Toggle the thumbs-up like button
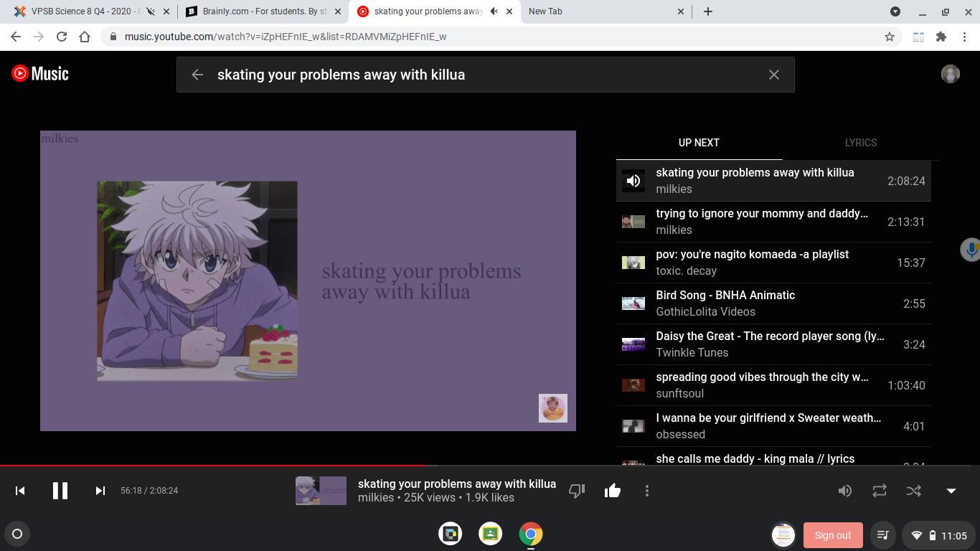 (x=613, y=491)
